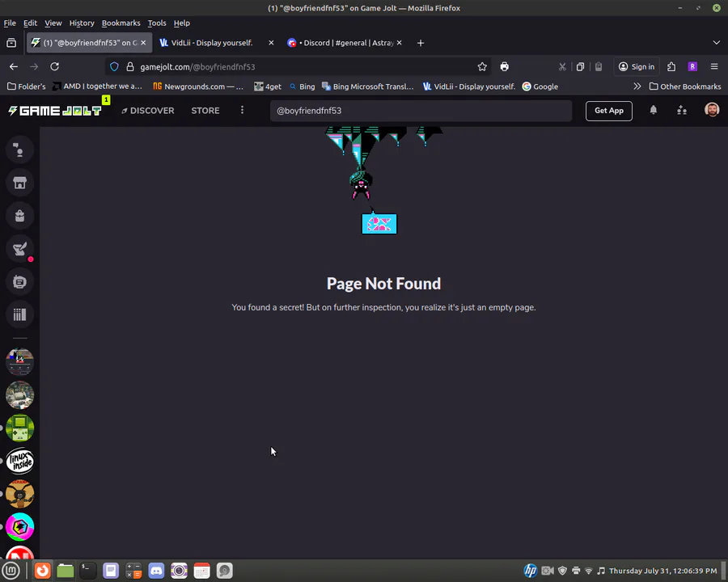Click the Game Jolt logo

pyautogui.click(x=55, y=111)
